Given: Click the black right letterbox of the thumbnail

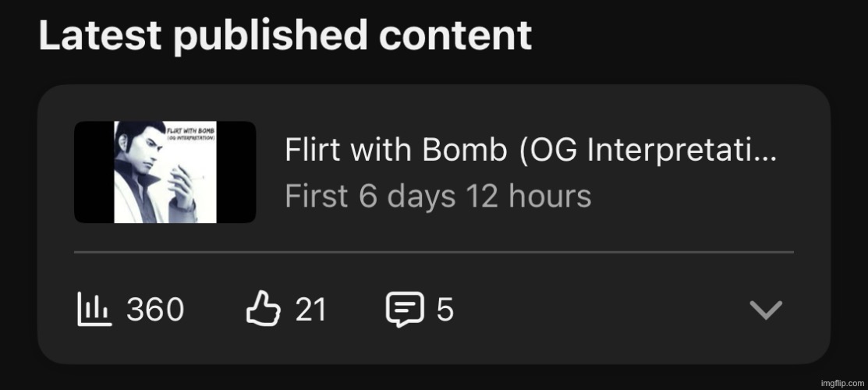Looking at the screenshot, I should tap(236, 172).
